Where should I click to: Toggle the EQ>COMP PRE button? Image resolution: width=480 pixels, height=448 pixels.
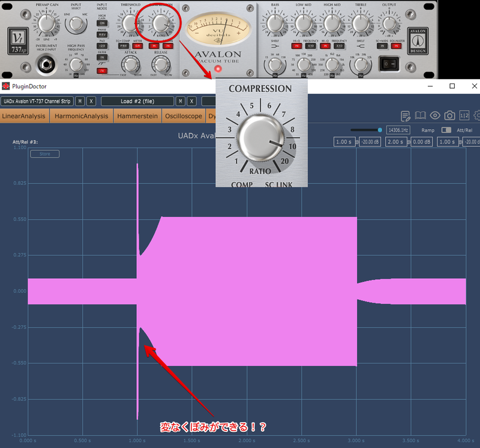click(124, 46)
